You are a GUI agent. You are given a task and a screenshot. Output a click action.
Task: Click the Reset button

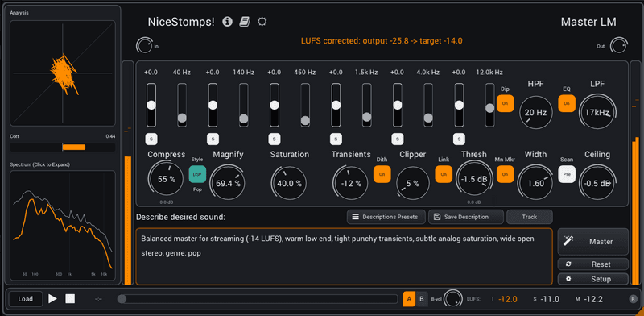[593, 264]
